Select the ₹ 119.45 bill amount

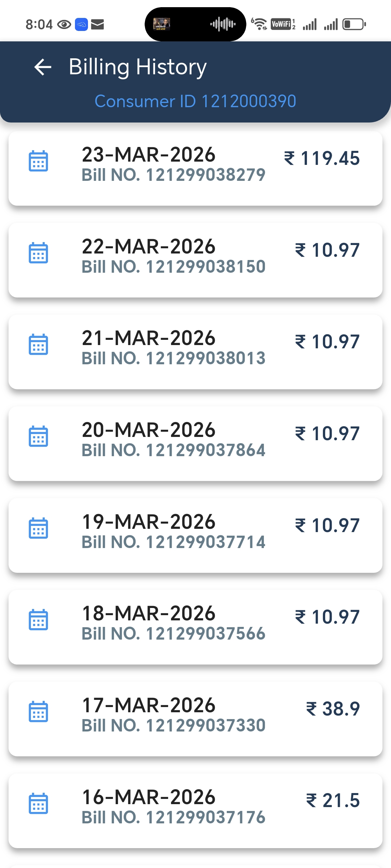(x=322, y=158)
